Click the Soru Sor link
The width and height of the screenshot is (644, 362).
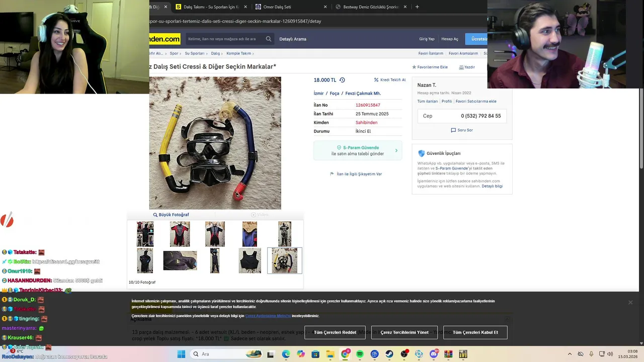point(462,130)
